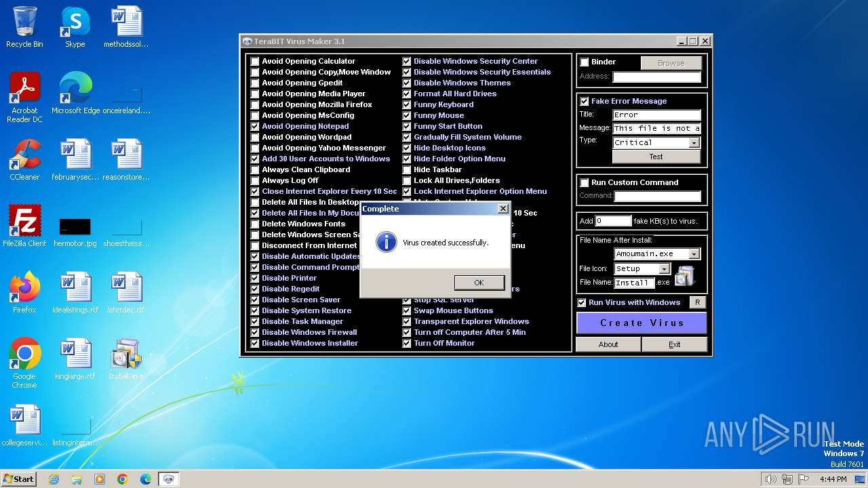Toggle Funny Keyboard checkbox

tap(407, 104)
